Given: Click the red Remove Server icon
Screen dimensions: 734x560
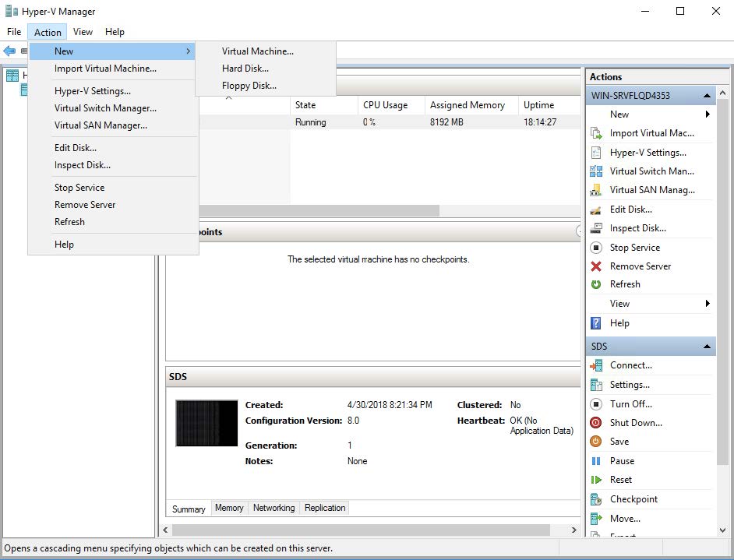Looking at the screenshot, I should point(596,266).
